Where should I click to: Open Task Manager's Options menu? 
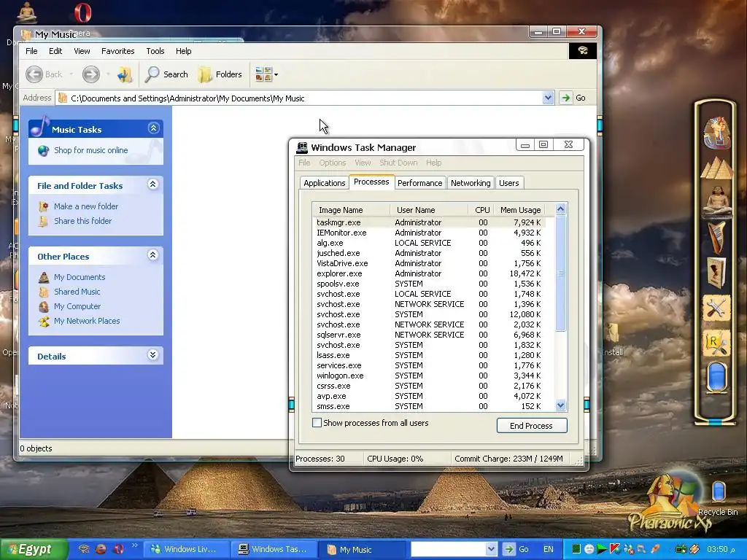coord(333,163)
